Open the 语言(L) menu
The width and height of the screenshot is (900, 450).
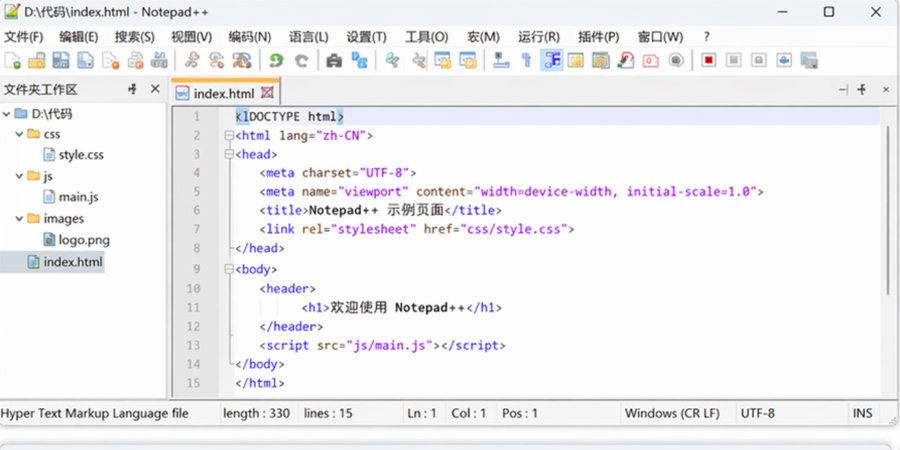pos(308,37)
